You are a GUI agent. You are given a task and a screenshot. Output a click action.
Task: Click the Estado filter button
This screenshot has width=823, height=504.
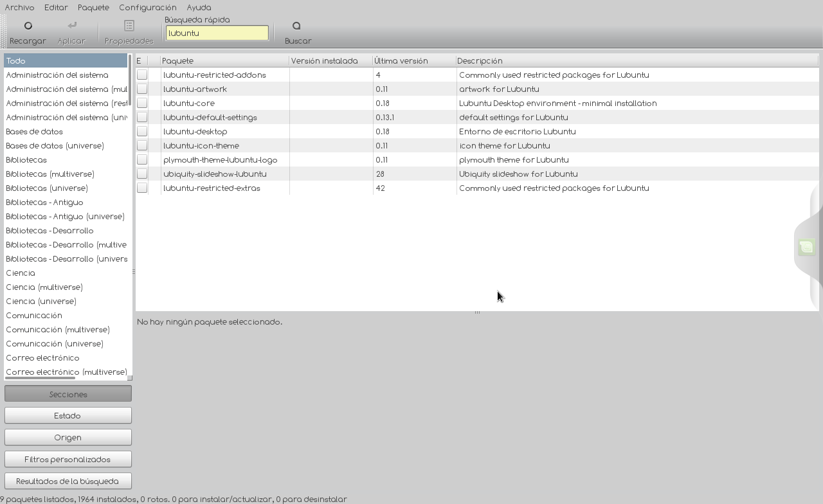coord(68,415)
